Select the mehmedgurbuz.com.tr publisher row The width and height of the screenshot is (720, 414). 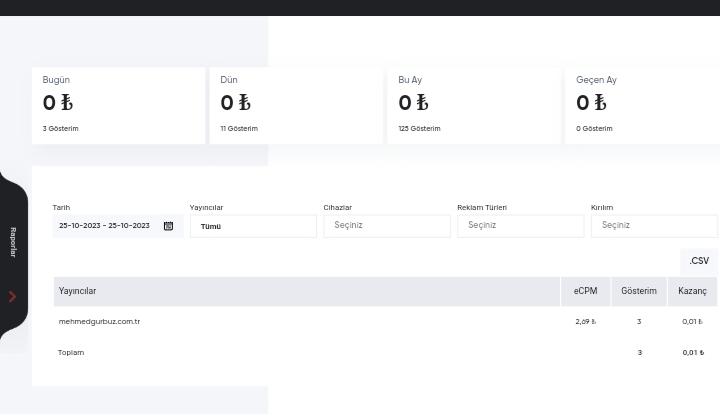[385, 322]
